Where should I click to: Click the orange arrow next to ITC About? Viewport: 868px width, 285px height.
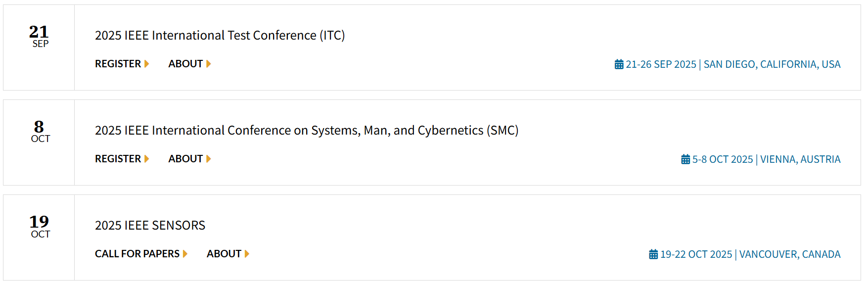(209, 64)
